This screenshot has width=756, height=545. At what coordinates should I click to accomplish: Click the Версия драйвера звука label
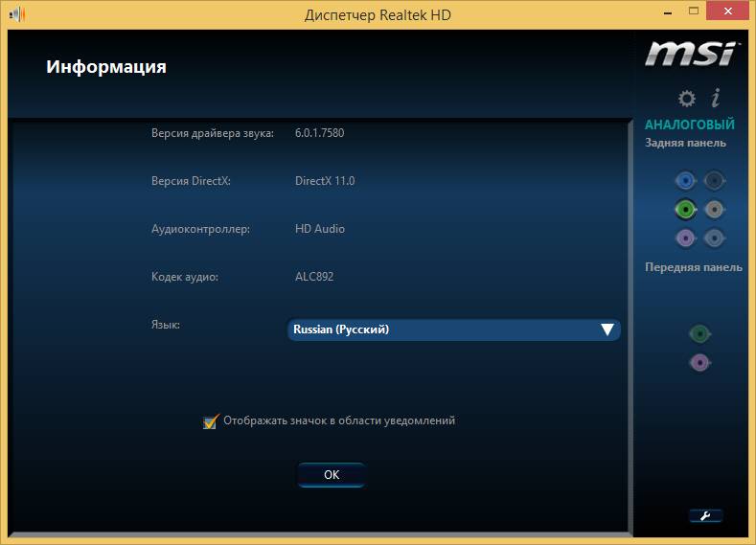click(x=212, y=133)
